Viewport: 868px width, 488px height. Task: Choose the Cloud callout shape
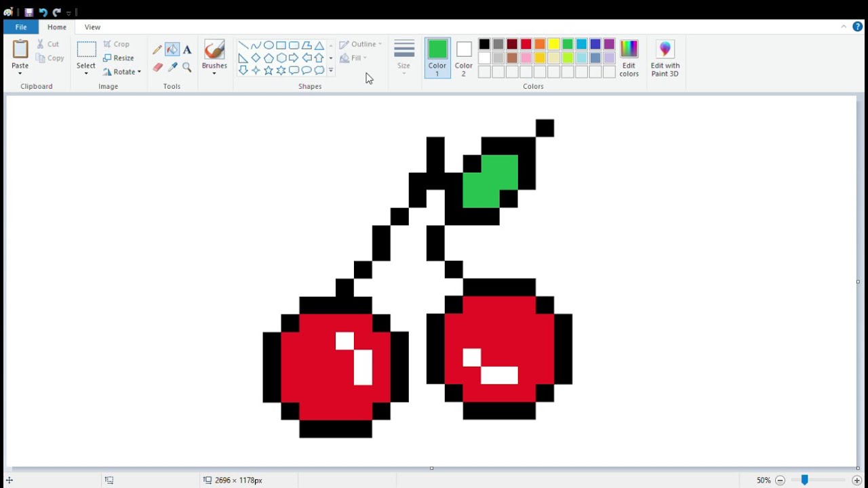[x=319, y=70]
